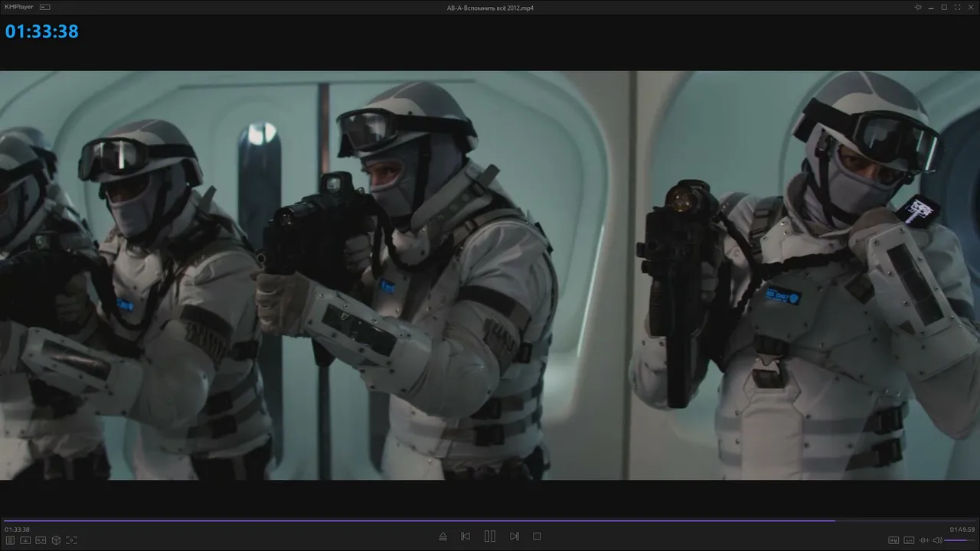Toggle VR mode goggles icon
Viewport: 980px width, 551px height.
pos(41,540)
